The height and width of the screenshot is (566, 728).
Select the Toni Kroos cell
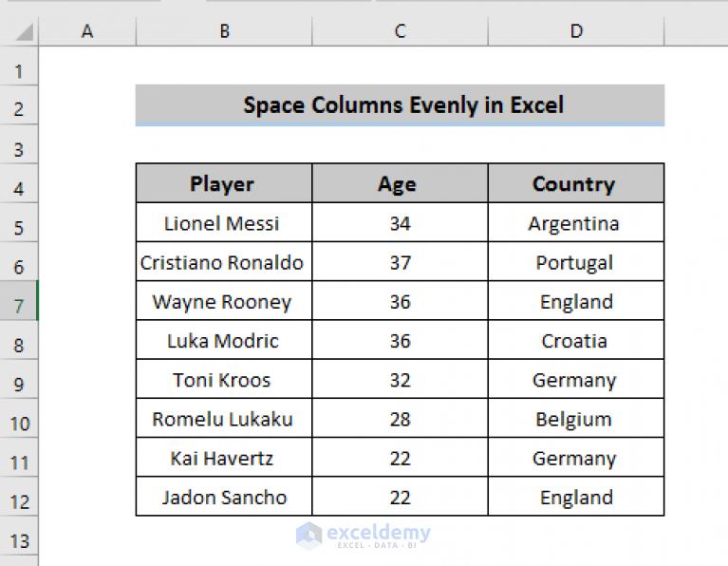(224, 379)
